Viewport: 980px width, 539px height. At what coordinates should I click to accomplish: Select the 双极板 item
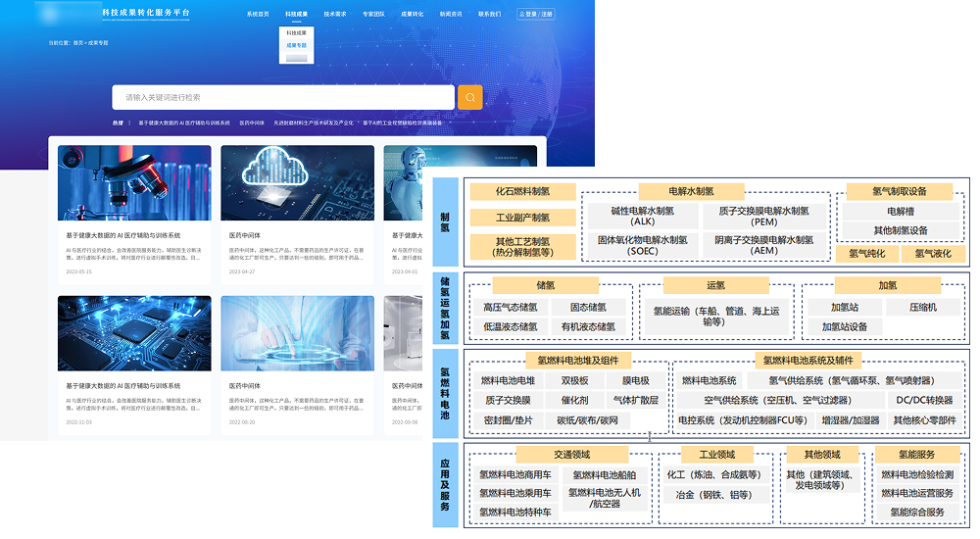[574, 380]
